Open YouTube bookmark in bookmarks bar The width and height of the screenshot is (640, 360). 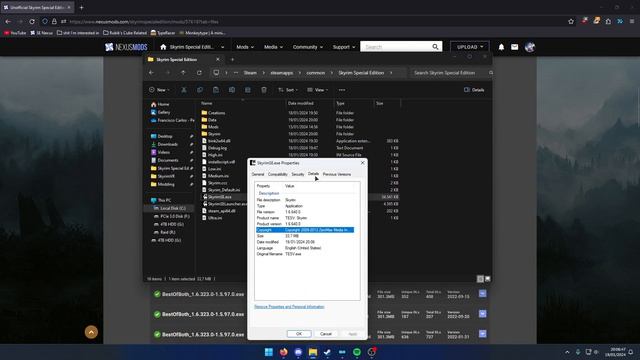[15, 33]
